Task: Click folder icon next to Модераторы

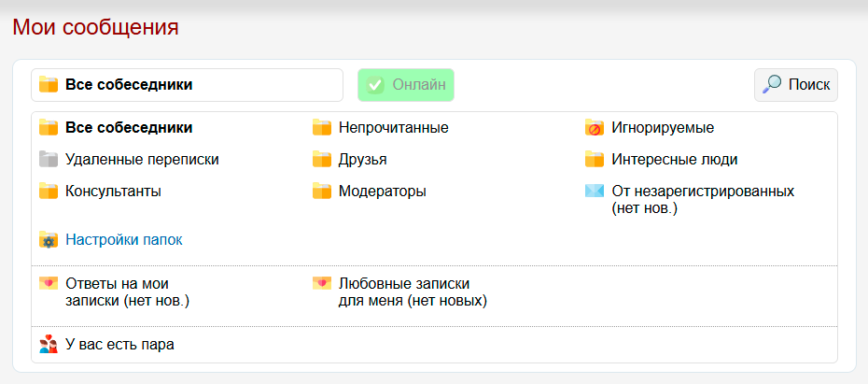Action: click(322, 192)
